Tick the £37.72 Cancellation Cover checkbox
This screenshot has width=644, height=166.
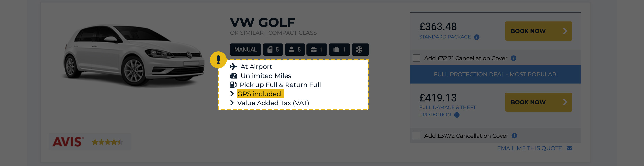(x=416, y=136)
